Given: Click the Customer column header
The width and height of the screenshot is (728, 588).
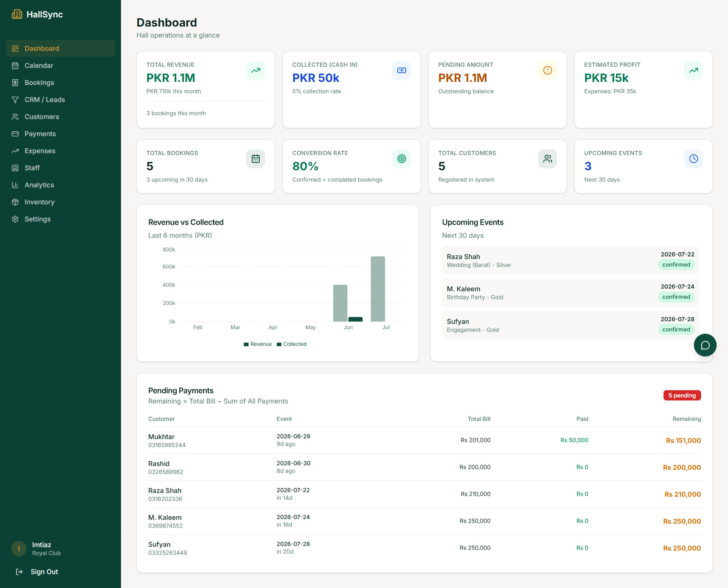Looking at the screenshot, I should (161, 419).
